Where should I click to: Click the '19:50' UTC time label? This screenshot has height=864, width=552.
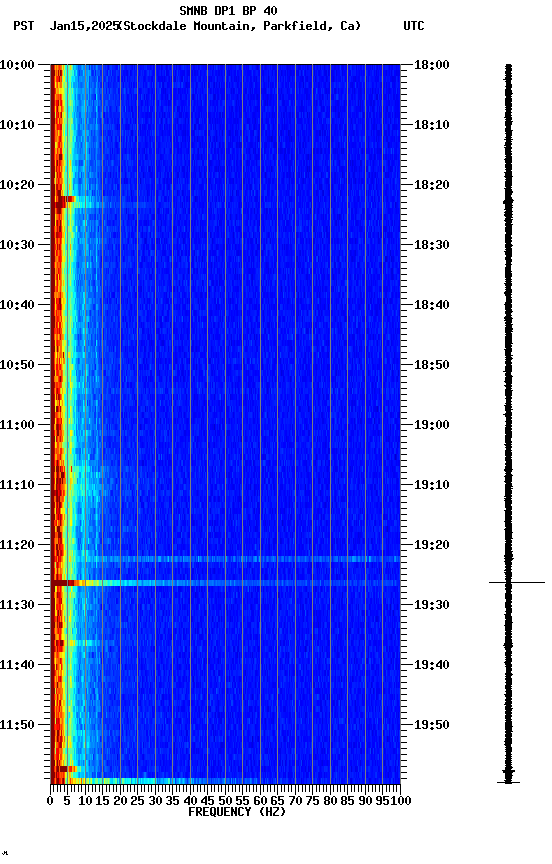pos(432,726)
